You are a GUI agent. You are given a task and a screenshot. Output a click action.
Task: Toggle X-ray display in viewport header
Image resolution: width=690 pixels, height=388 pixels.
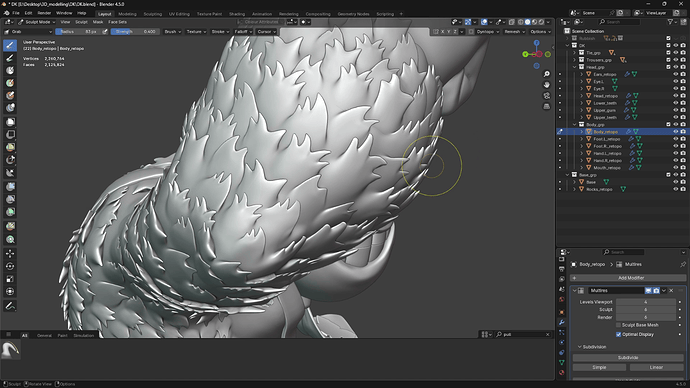pos(512,22)
